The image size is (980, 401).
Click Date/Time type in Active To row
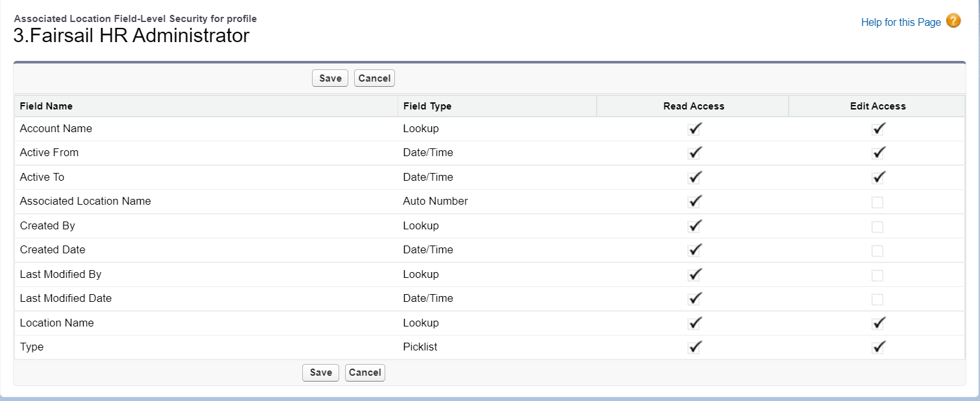click(428, 177)
